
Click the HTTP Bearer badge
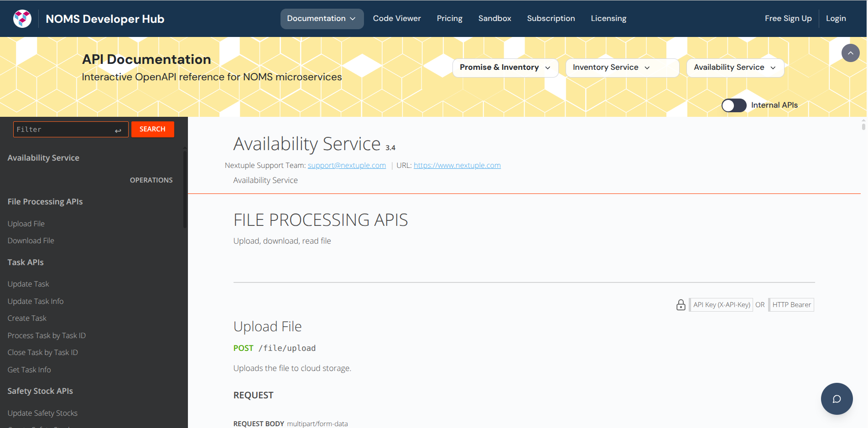pyautogui.click(x=791, y=305)
